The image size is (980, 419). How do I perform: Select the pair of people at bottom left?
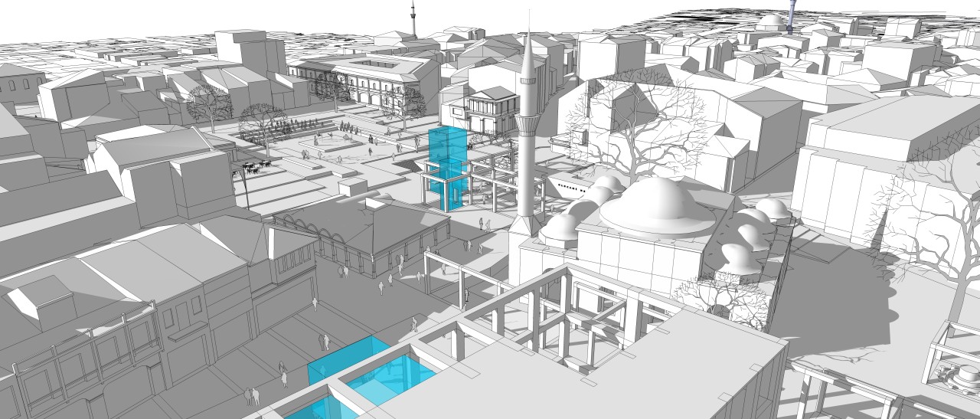click(251, 396)
